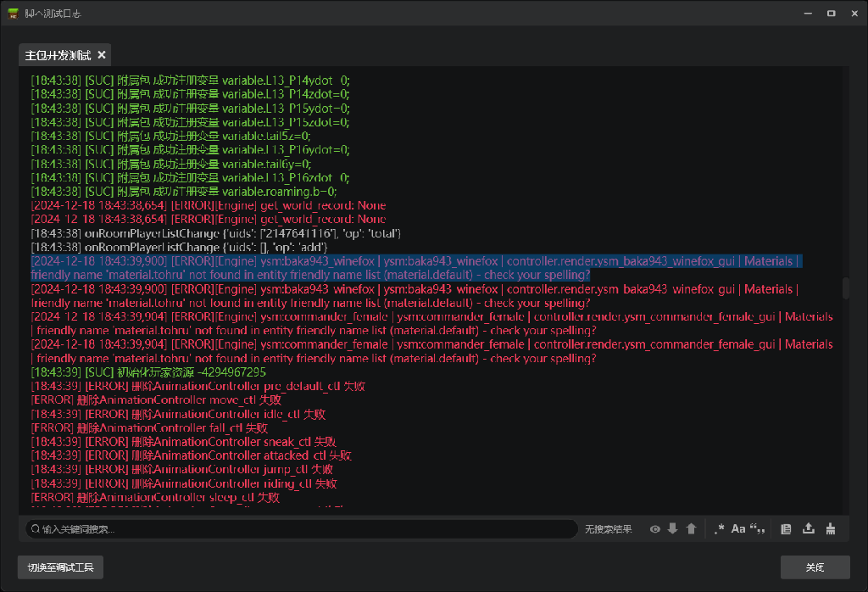
Task: Toggle whole-word quote match option
Action: click(x=758, y=529)
